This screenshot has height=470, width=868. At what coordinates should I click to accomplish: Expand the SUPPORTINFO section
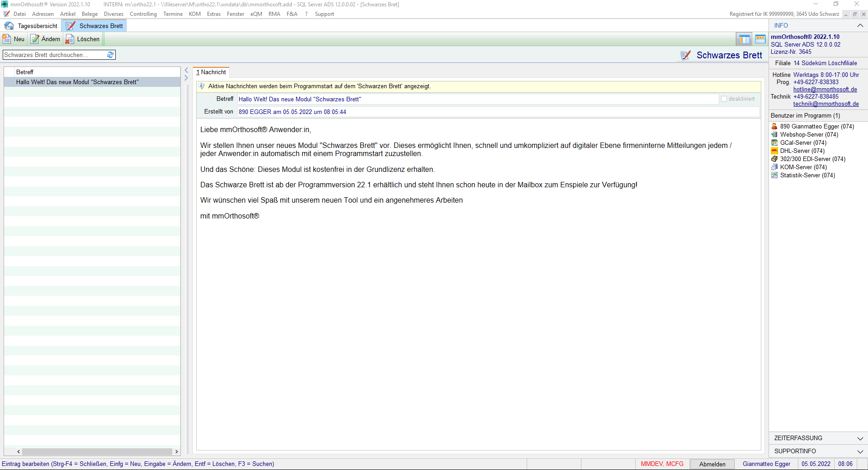point(860,451)
